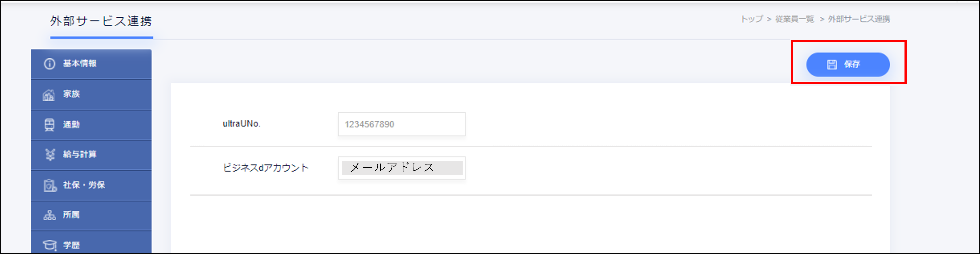980x254 pixels.
Task: Click the train icon beside 通勤
Action: click(49, 124)
